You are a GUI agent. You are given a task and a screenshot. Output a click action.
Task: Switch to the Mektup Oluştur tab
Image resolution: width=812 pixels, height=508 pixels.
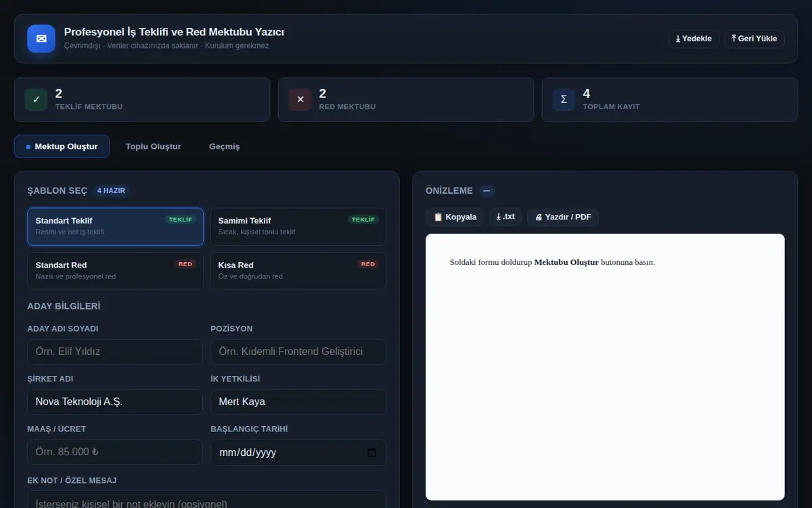coord(62,146)
